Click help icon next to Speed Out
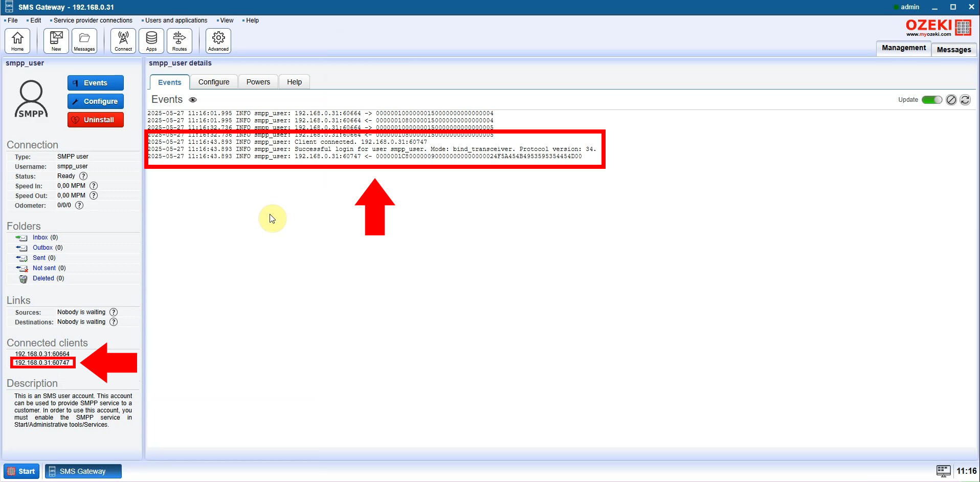 (94, 195)
